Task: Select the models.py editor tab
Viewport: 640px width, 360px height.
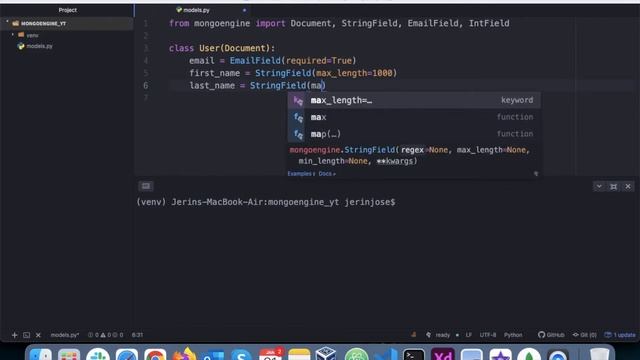Action: click(x=196, y=10)
